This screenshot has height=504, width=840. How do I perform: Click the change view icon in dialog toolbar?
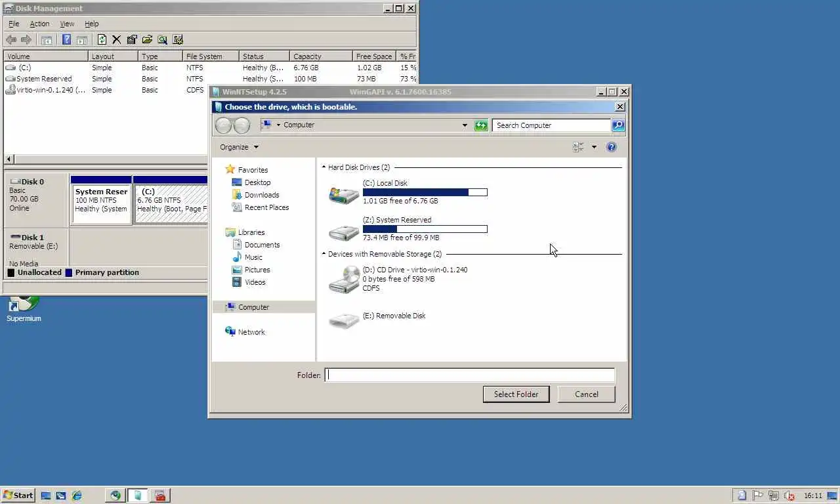tap(578, 147)
